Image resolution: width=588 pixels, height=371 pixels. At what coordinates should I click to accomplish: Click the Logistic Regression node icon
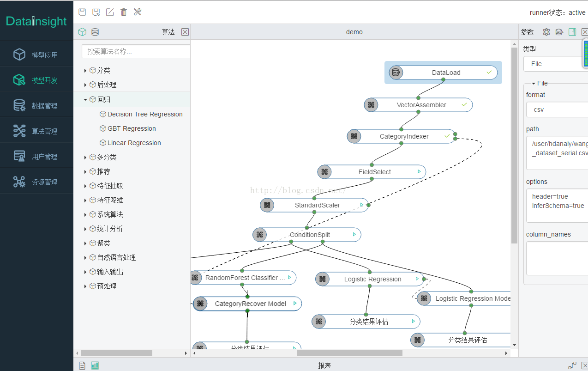pyautogui.click(x=323, y=279)
